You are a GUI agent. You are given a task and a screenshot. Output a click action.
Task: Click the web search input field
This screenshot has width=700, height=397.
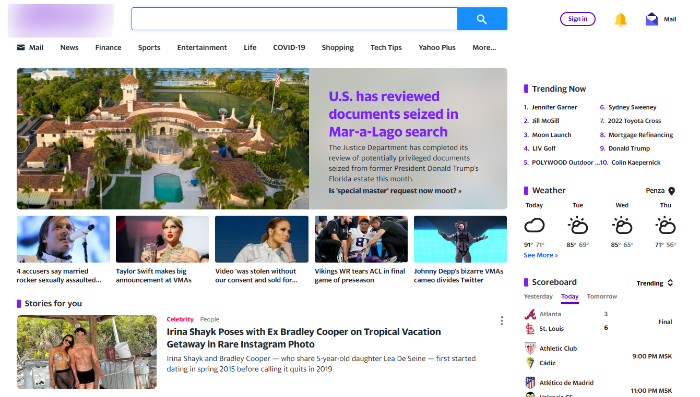294,19
